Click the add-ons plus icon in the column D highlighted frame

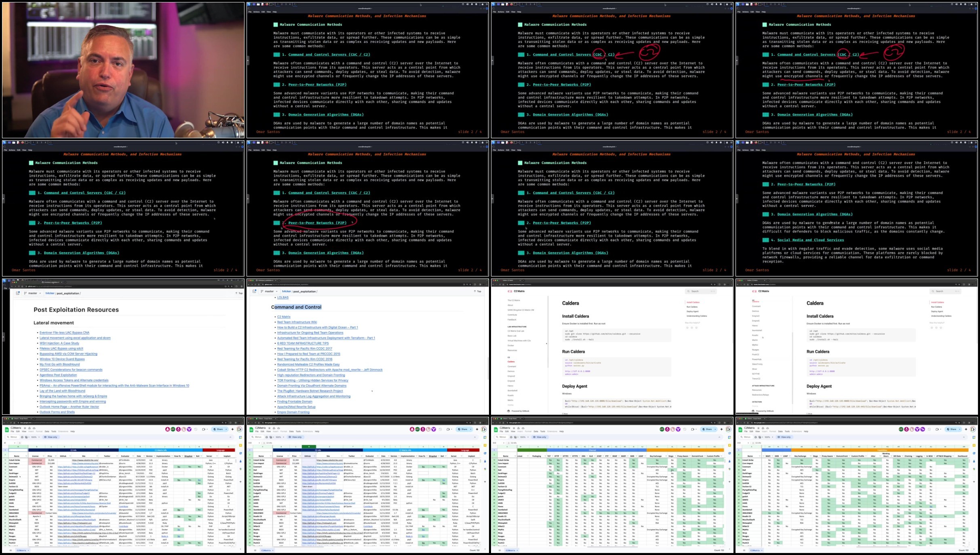pos(485,481)
